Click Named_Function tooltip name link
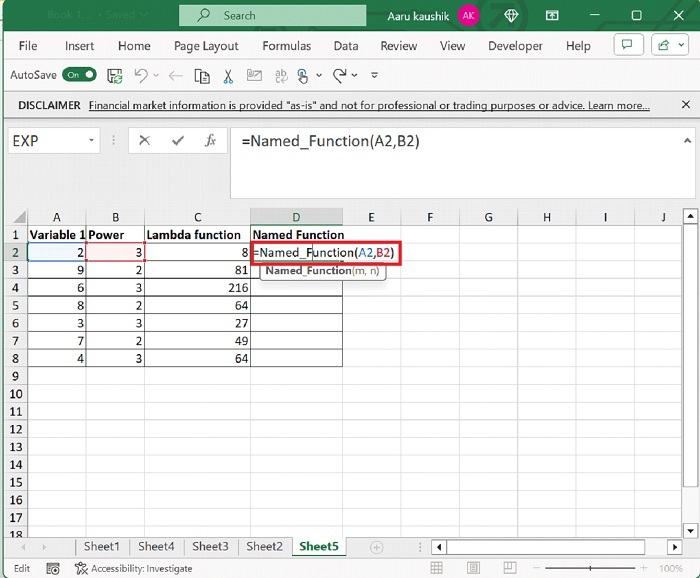The image size is (700, 578). tap(308, 271)
